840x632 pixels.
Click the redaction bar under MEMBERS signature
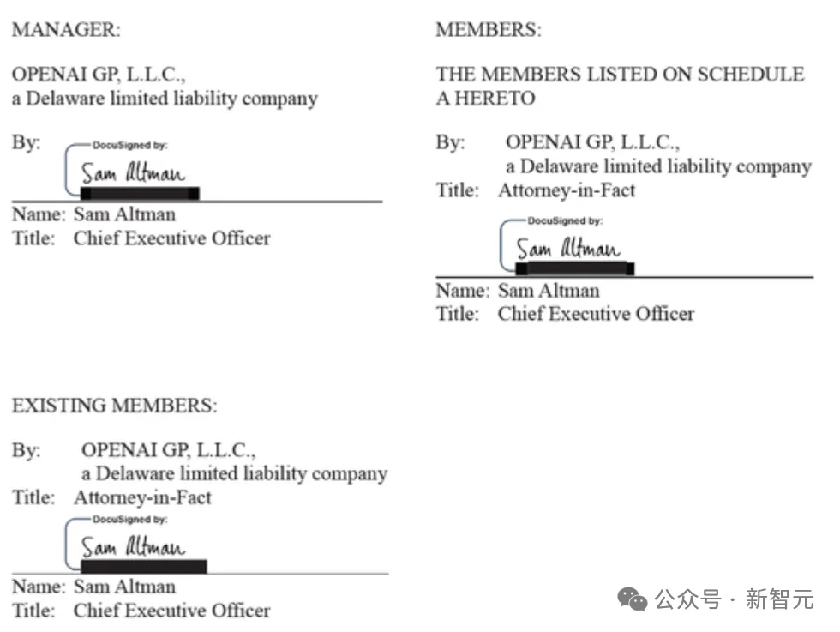tap(574, 269)
